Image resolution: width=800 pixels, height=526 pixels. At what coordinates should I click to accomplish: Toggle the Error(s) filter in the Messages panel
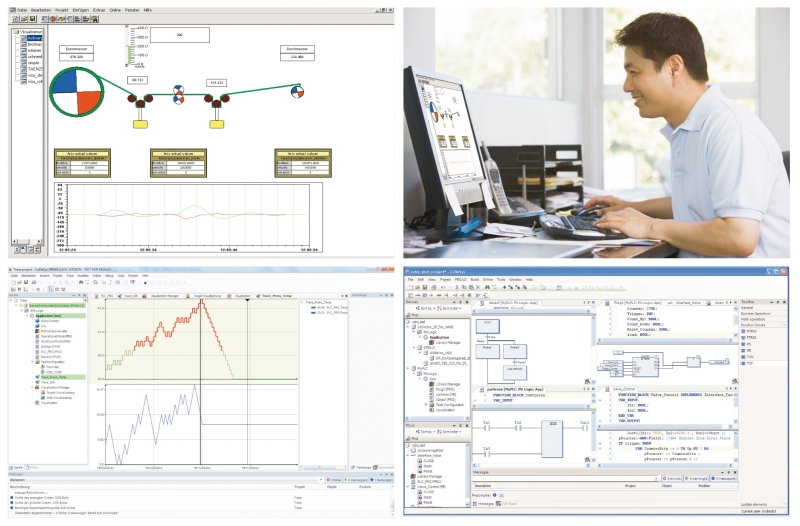pos(672,479)
